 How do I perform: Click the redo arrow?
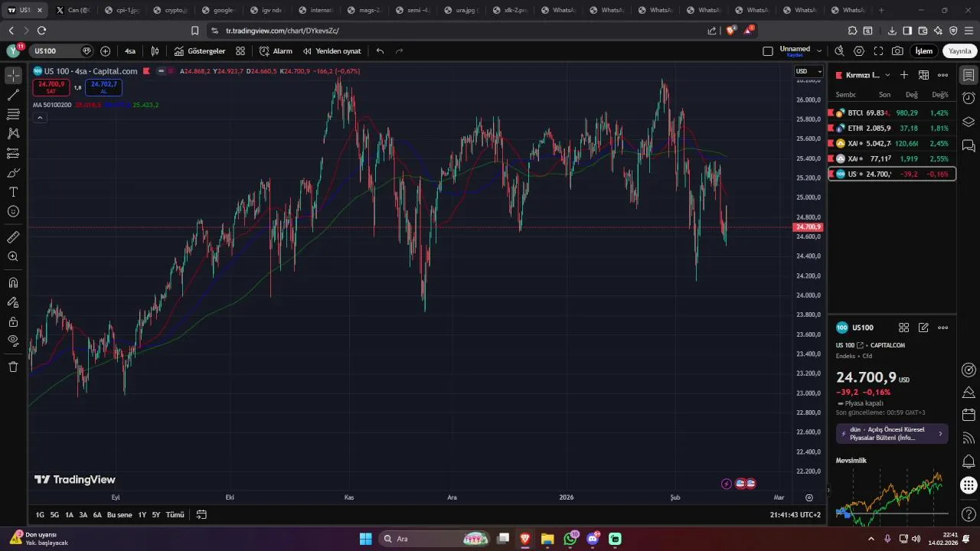click(x=399, y=51)
